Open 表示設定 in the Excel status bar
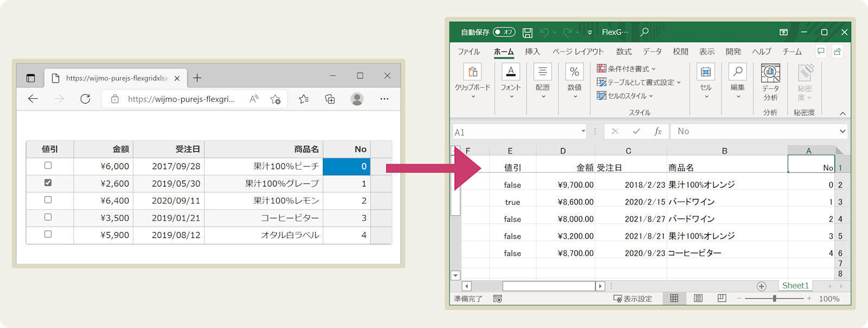 click(633, 299)
